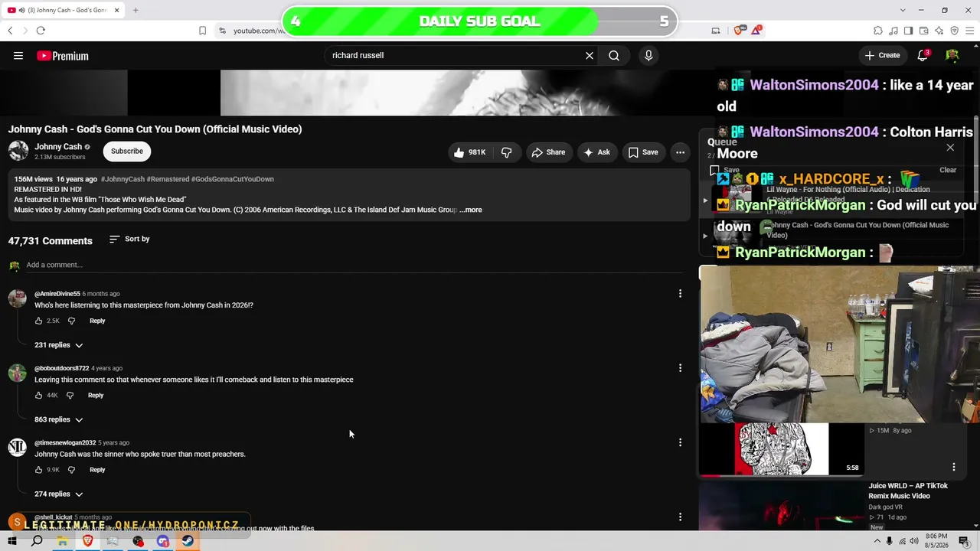Dislike the @boboutdoors8722 comment
980x551 pixels.
coord(70,396)
